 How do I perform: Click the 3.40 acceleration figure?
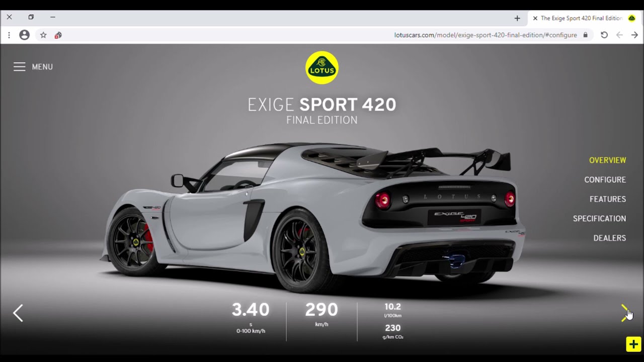point(251,309)
